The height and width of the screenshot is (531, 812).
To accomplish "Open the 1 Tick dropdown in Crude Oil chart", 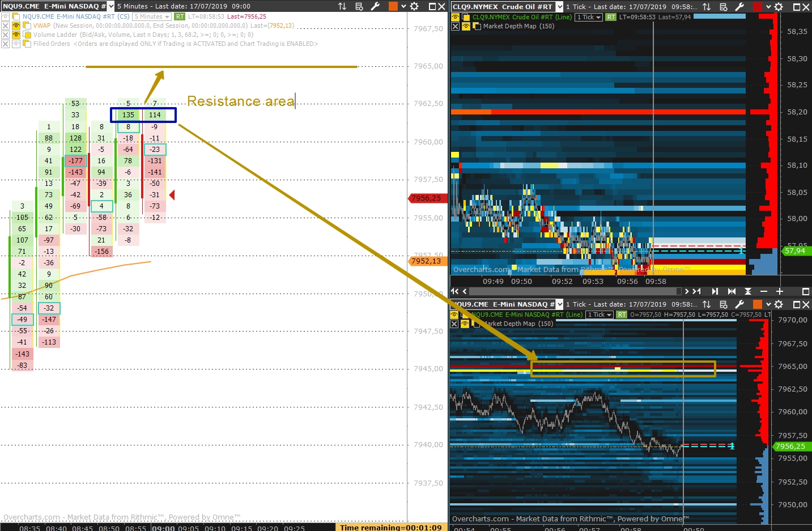I will tap(589, 18).
